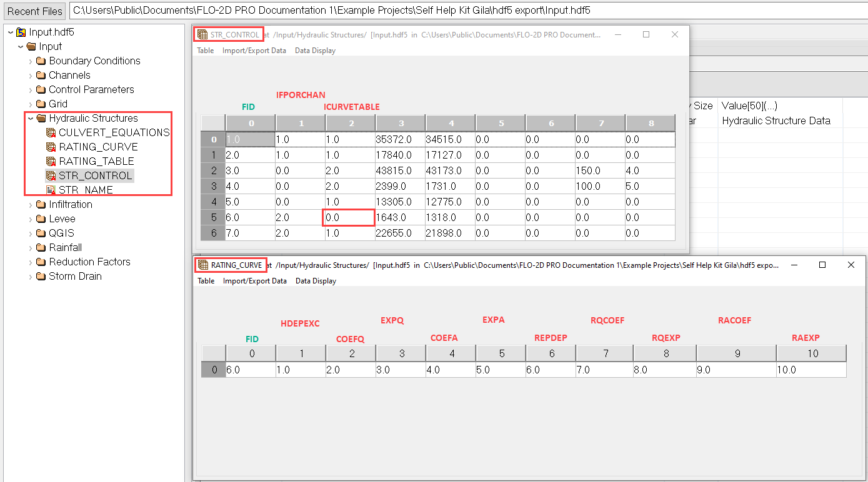The width and height of the screenshot is (868, 482).
Task: Open Table menu in STR_CONTROL window
Action: [x=205, y=51]
